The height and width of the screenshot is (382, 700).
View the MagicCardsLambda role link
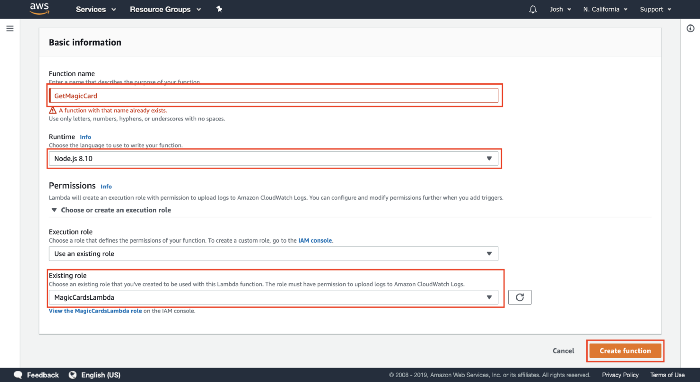[x=96, y=311]
